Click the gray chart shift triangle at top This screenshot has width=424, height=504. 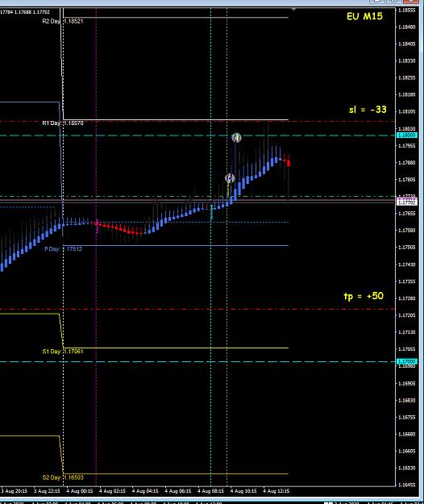(293, 10)
